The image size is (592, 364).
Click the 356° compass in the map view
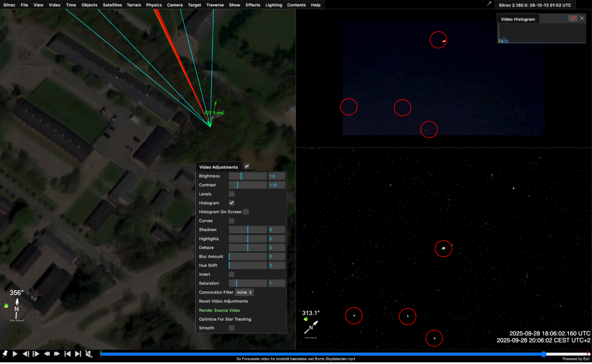pos(17,305)
